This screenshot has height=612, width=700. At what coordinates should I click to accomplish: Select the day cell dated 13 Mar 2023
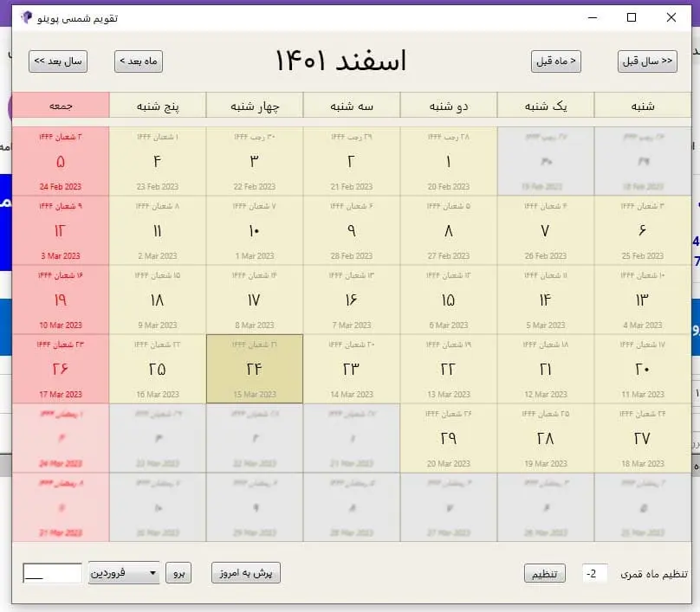449,369
